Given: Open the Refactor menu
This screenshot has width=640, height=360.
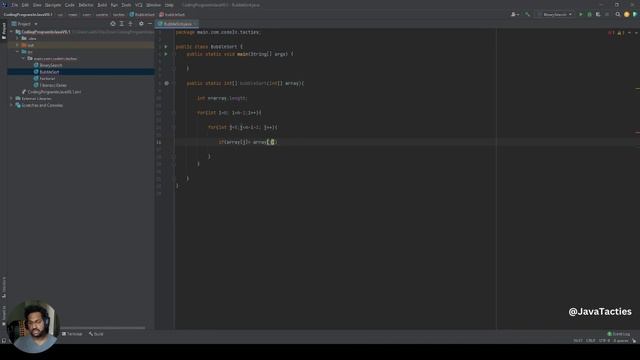Looking at the screenshot, I should pyautogui.click(x=86, y=5).
